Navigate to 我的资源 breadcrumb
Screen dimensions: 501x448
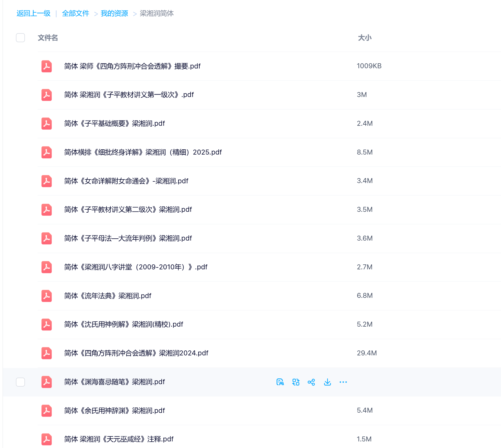(114, 13)
